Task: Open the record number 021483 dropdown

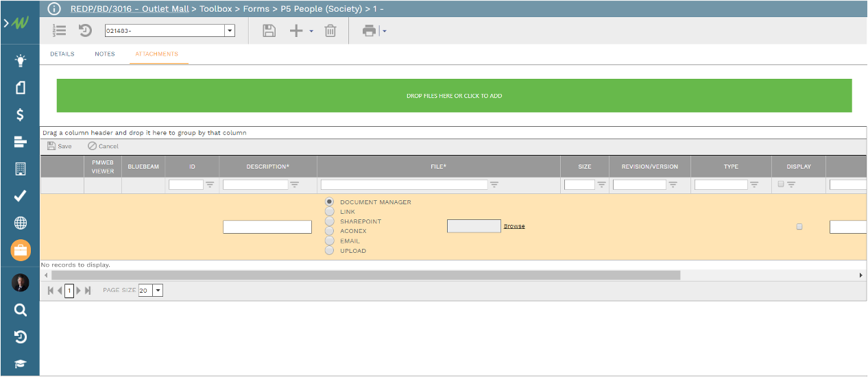Action: coord(230,31)
